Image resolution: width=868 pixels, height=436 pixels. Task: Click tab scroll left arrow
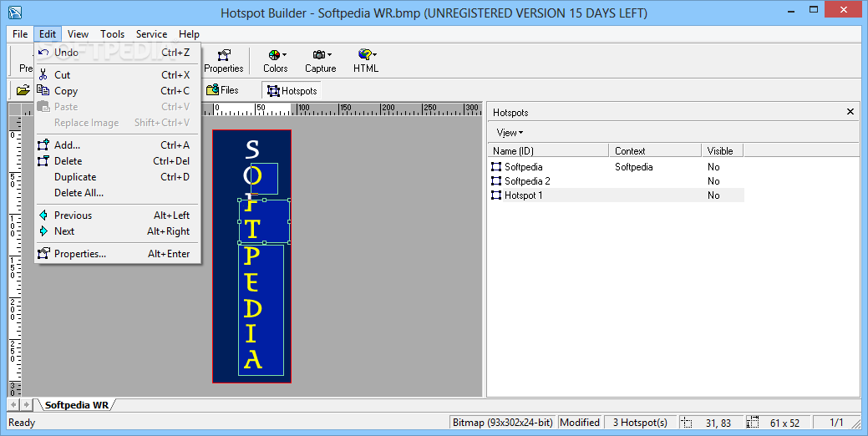(x=14, y=405)
